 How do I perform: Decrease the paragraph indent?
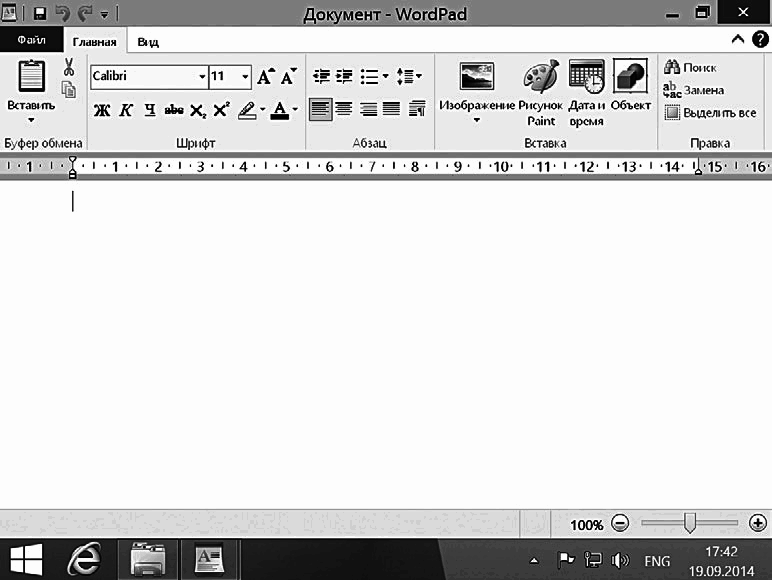(x=322, y=76)
